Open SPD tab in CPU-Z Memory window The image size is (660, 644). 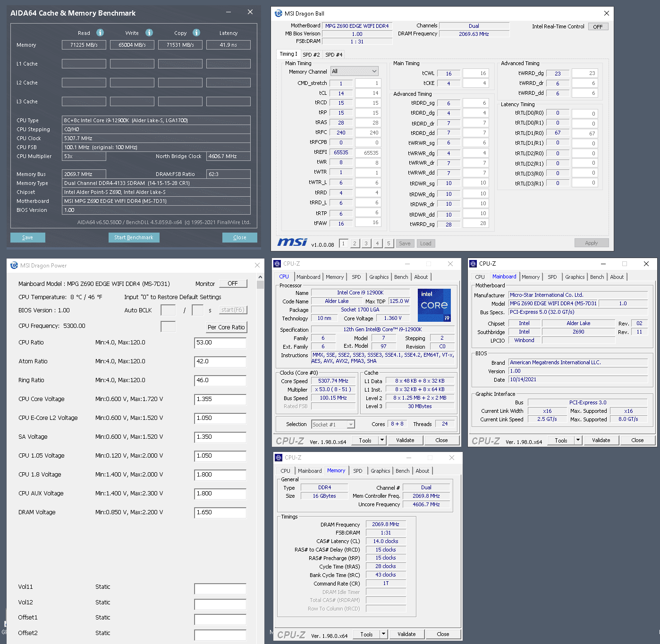pos(358,471)
